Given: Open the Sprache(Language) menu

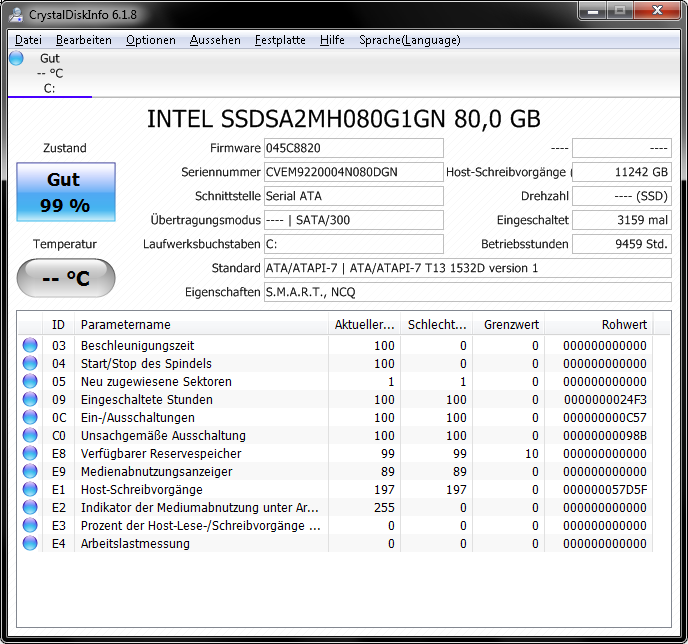Looking at the screenshot, I should pyautogui.click(x=410, y=40).
